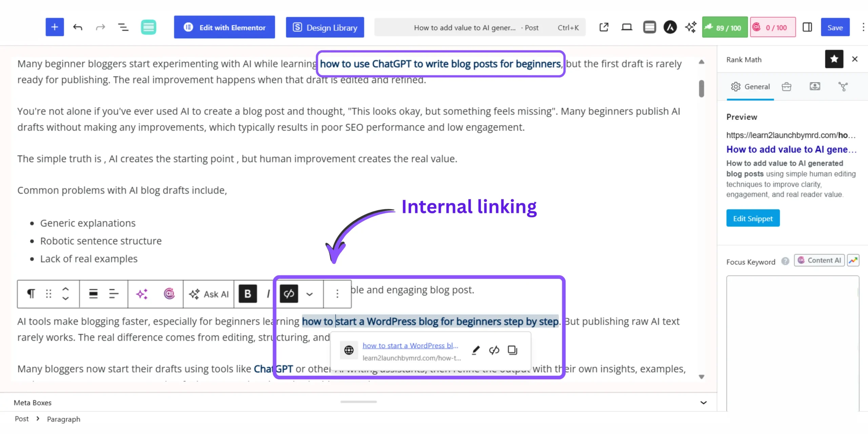Click the 'Lack of real examples' bullet
The image size is (868, 434).
point(89,259)
